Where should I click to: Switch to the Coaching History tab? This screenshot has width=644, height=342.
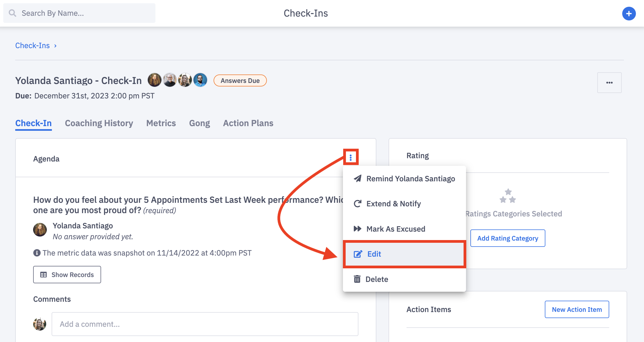tap(99, 123)
